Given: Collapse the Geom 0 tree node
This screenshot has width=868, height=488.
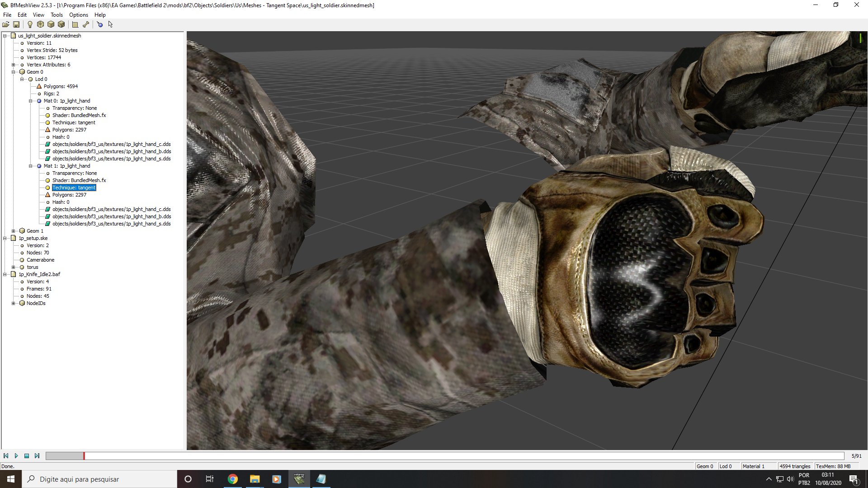Looking at the screenshot, I should click(14, 72).
